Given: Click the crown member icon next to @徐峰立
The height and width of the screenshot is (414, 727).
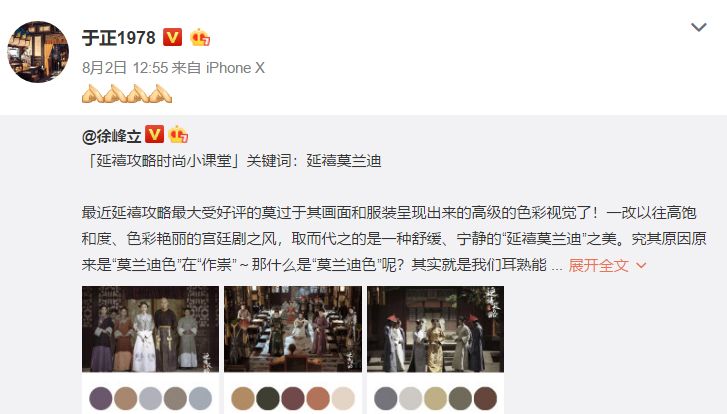Looking at the screenshot, I should coord(178,134).
